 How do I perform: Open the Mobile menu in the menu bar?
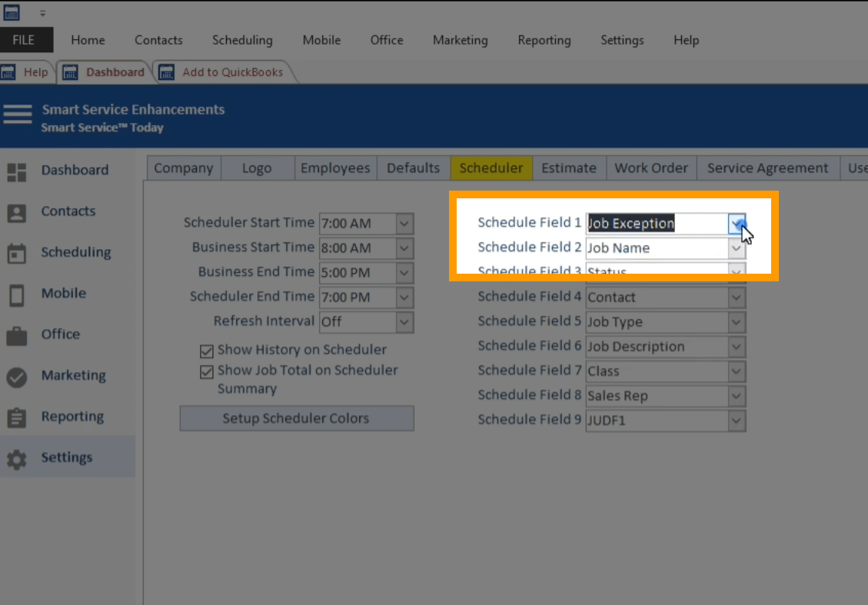click(x=321, y=40)
